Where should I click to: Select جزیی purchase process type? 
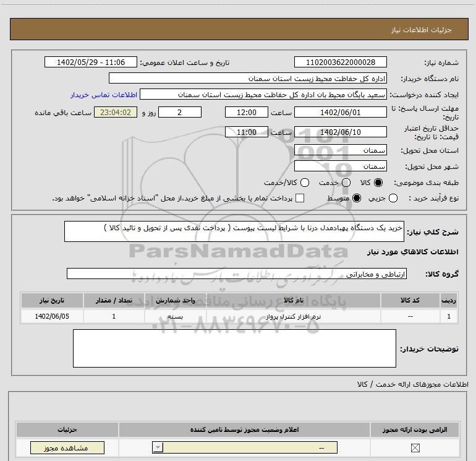[x=394, y=198]
